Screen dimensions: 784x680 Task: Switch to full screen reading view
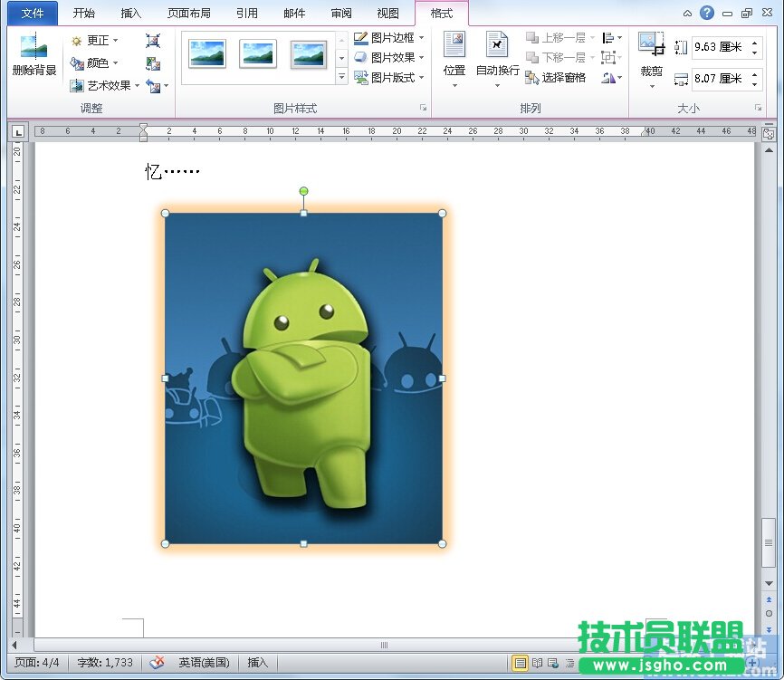coord(537,663)
